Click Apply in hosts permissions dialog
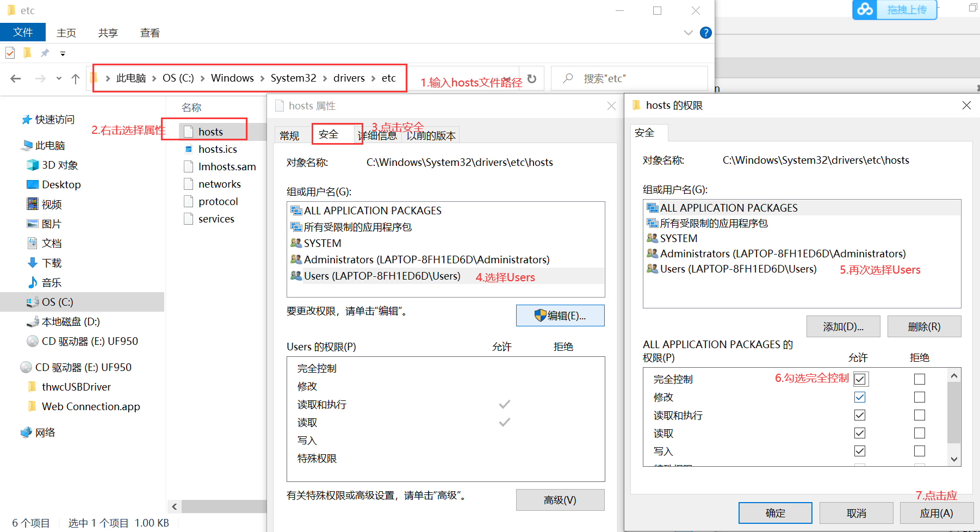The image size is (980, 532). (x=936, y=513)
